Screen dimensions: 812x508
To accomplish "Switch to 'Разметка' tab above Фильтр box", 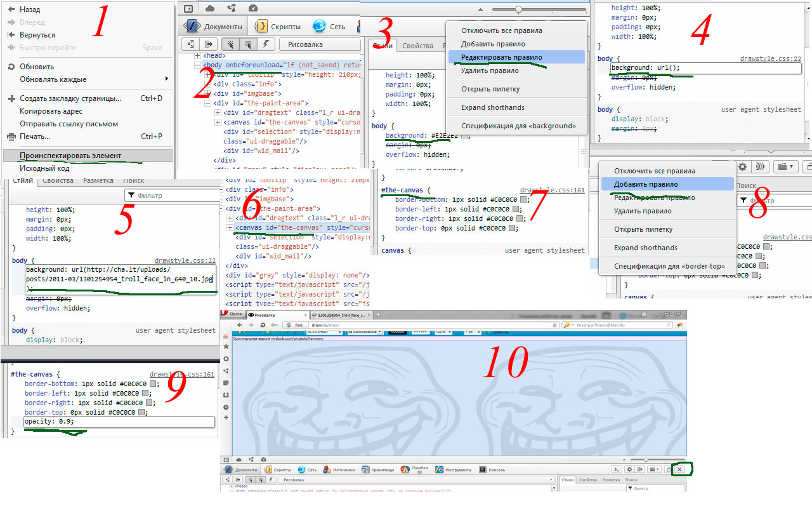I will [98, 181].
